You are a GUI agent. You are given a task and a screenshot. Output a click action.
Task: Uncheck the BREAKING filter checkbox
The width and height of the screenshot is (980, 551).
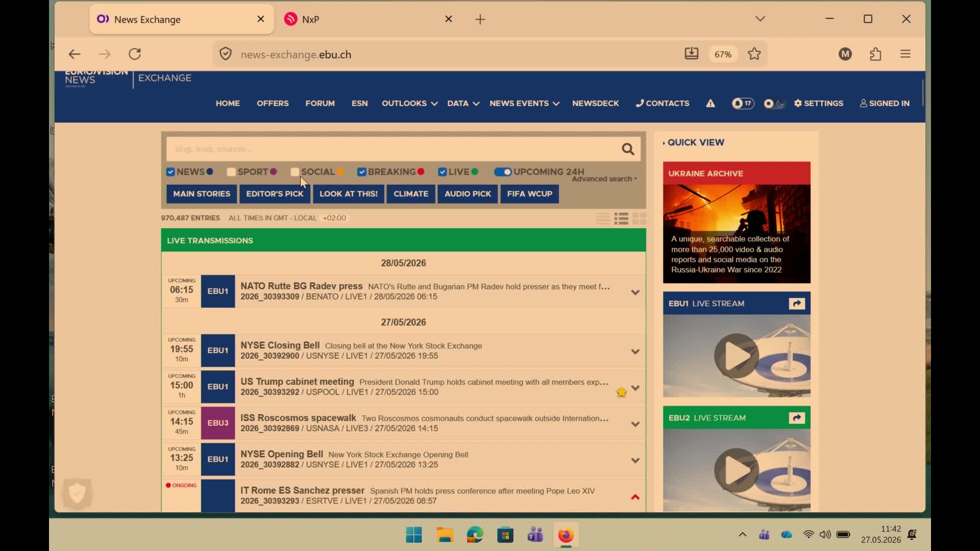362,172
